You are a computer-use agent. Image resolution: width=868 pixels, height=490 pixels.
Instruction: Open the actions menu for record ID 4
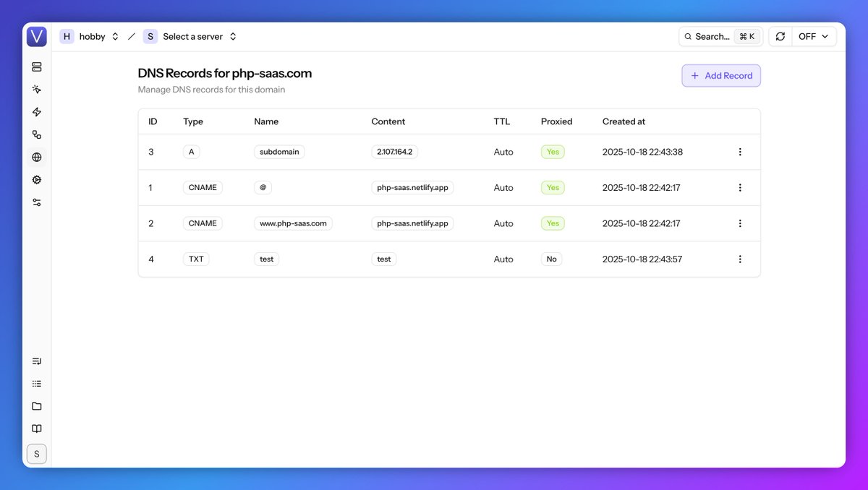pos(740,259)
